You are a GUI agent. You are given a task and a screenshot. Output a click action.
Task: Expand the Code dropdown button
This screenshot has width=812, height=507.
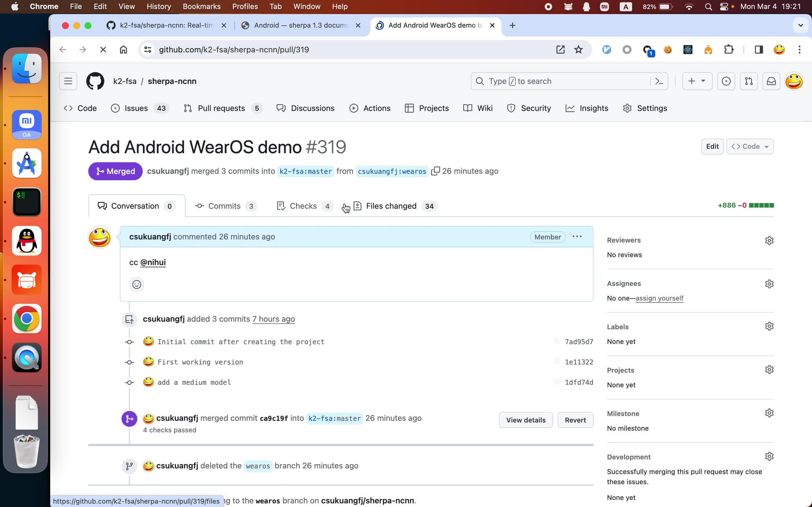[x=750, y=146]
